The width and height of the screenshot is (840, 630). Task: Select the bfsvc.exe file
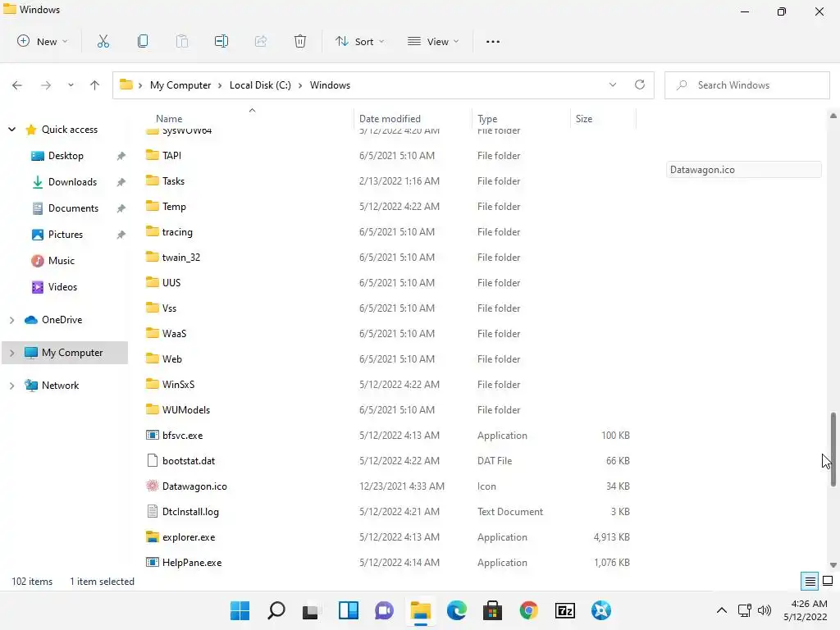click(x=183, y=435)
